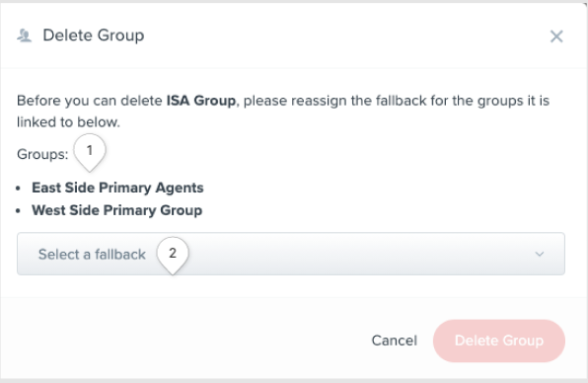Click the numbered callout marker 2
Viewport: 588px width, 383px height.
(173, 255)
